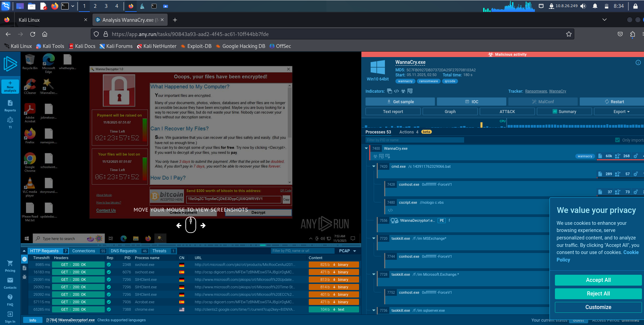Open the debug bug icon in requests panel

(x=24, y=277)
